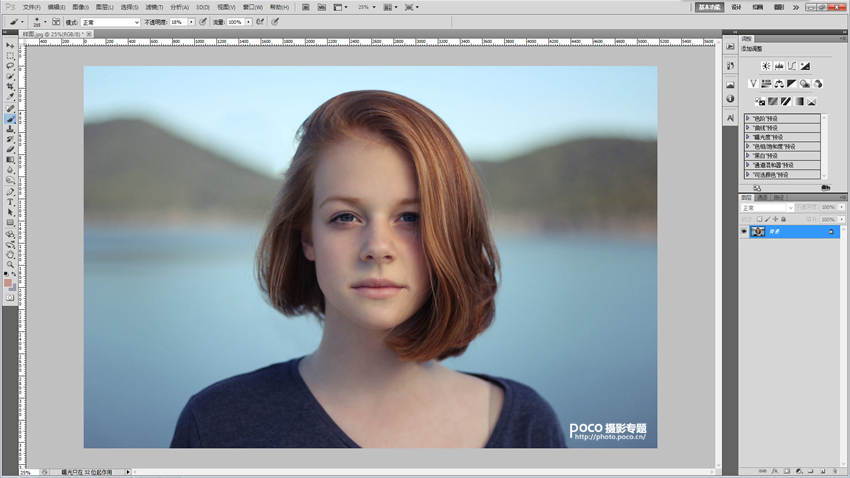
Task: Toggle the Background layer visibility eye
Action: click(x=744, y=231)
